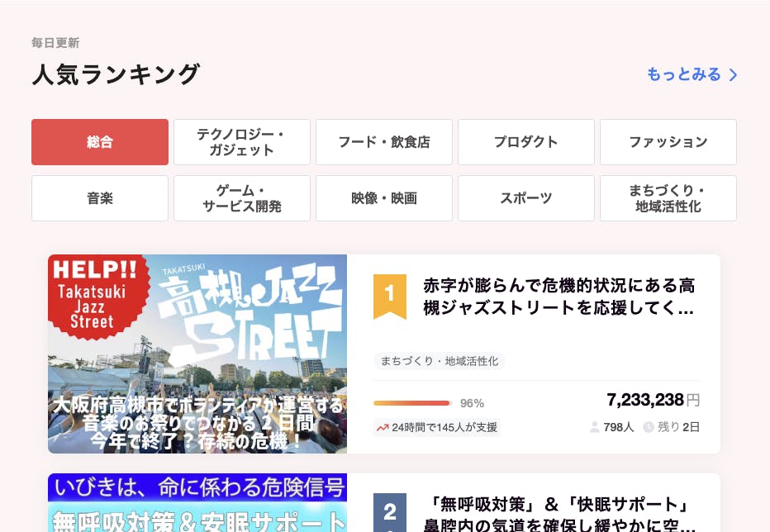Filter ranking by プロダクト

pyautogui.click(x=526, y=142)
